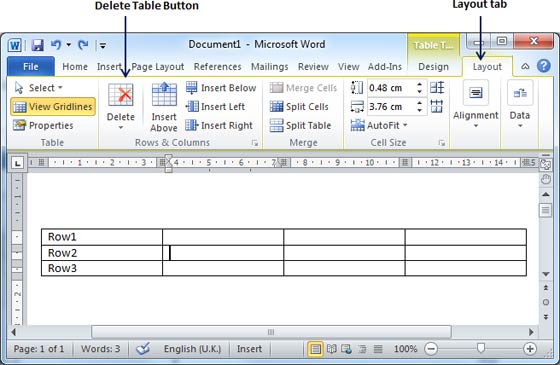The width and height of the screenshot is (560, 365).
Task: Click the Distribute Rows icon
Action: point(437,88)
